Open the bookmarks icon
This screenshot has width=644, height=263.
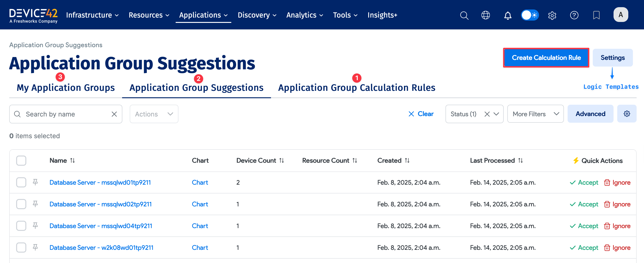[596, 15]
